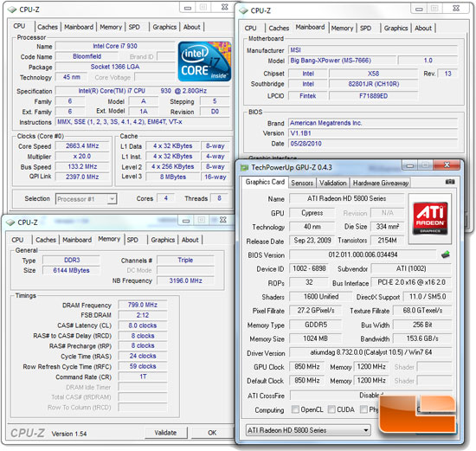Click the GPU-Z title bar icon
476x451 pixels.
[x=244, y=168]
